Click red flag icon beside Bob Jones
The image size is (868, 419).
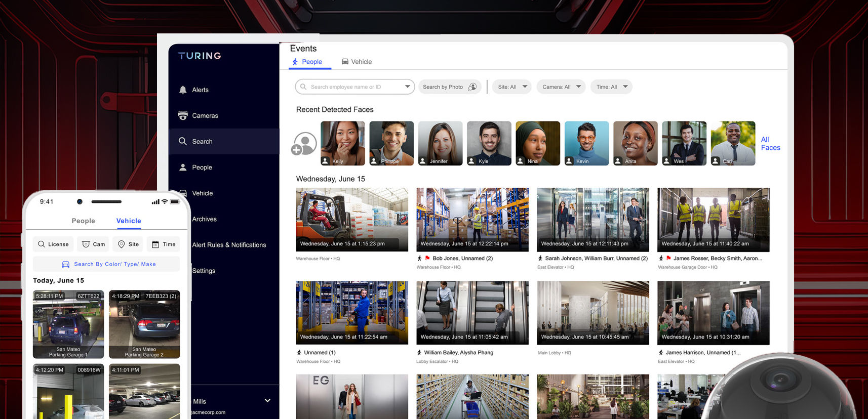point(427,258)
